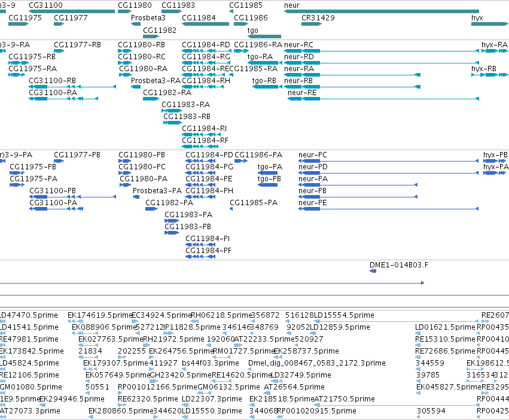Image resolution: width=509 pixels, height=420 pixels.
Task: Select protein CG11984-PG
Action: click(x=209, y=167)
